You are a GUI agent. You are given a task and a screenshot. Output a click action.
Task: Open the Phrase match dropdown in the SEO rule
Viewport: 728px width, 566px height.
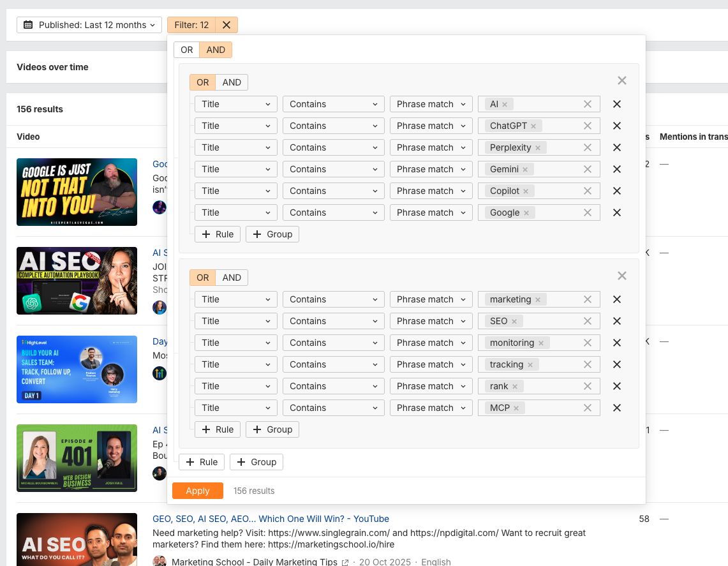tap(431, 321)
